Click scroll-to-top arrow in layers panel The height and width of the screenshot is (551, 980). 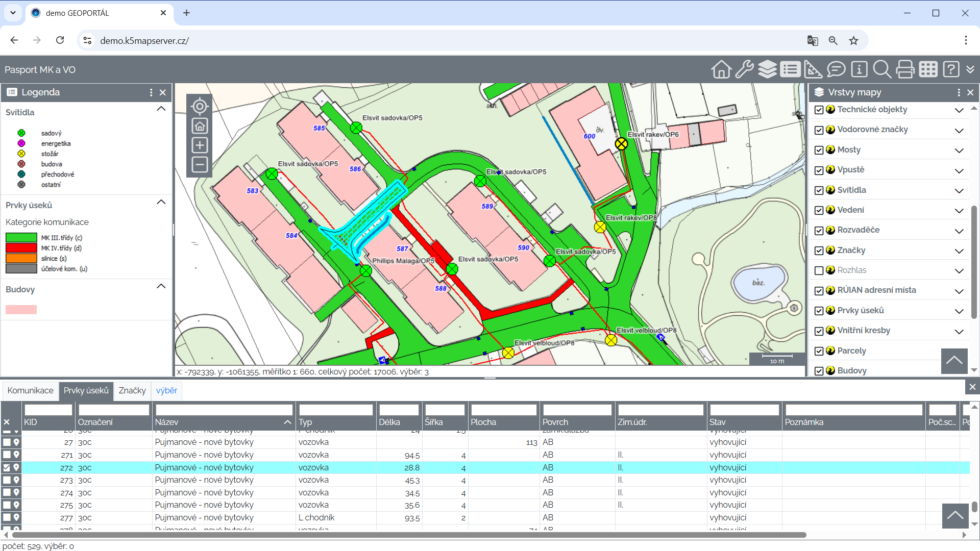954,361
